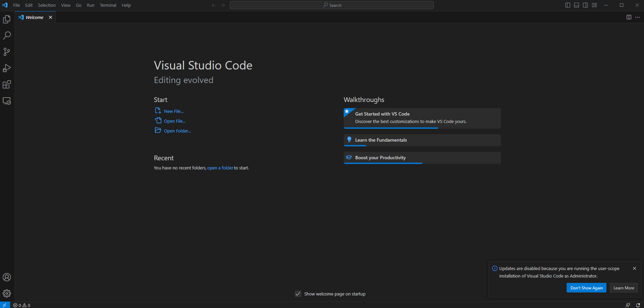Click the feedback icon in status bar
The height and width of the screenshot is (308, 644).
(628, 305)
